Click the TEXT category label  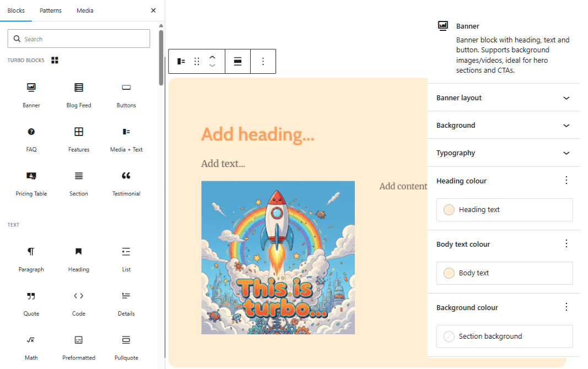tap(13, 225)
